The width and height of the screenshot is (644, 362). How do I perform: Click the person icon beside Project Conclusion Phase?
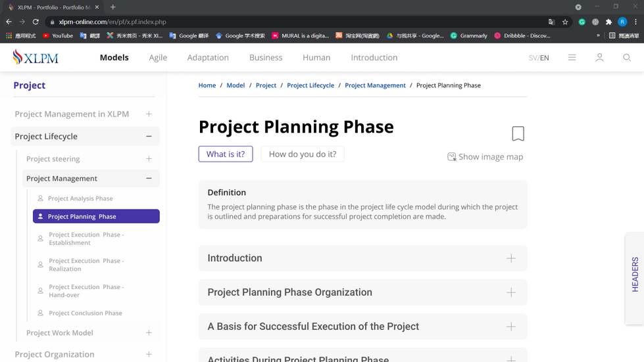pos(40,313)
